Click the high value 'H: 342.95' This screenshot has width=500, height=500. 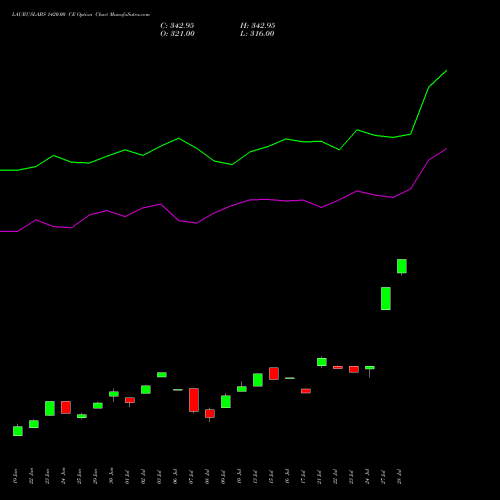click(x=258, y=26)
